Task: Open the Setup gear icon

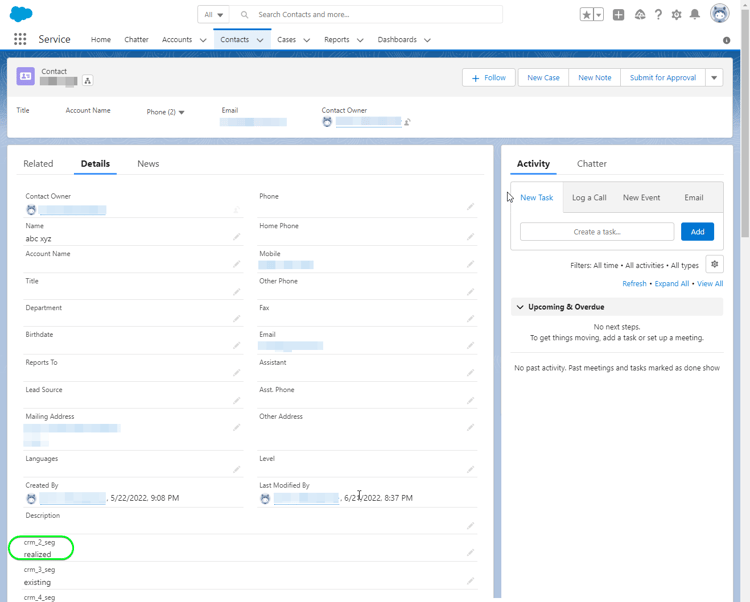Action: pyautogui.click(x=677, y=15)
